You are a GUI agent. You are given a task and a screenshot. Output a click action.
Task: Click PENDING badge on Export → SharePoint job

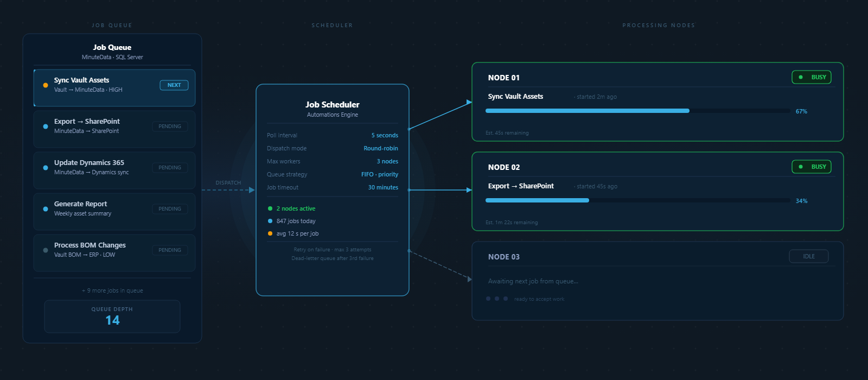click(170, 126)
